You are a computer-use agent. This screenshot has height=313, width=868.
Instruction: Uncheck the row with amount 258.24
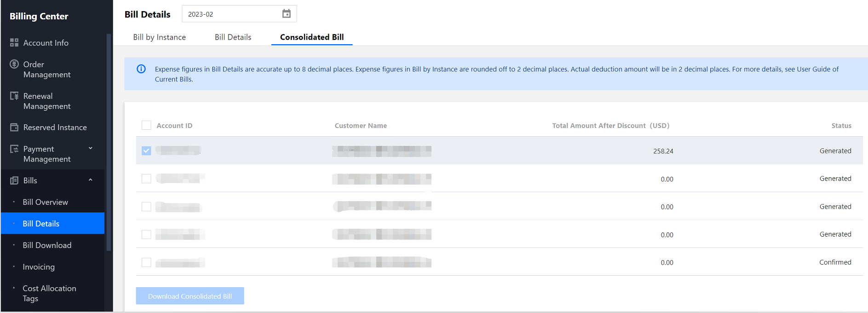146,151
